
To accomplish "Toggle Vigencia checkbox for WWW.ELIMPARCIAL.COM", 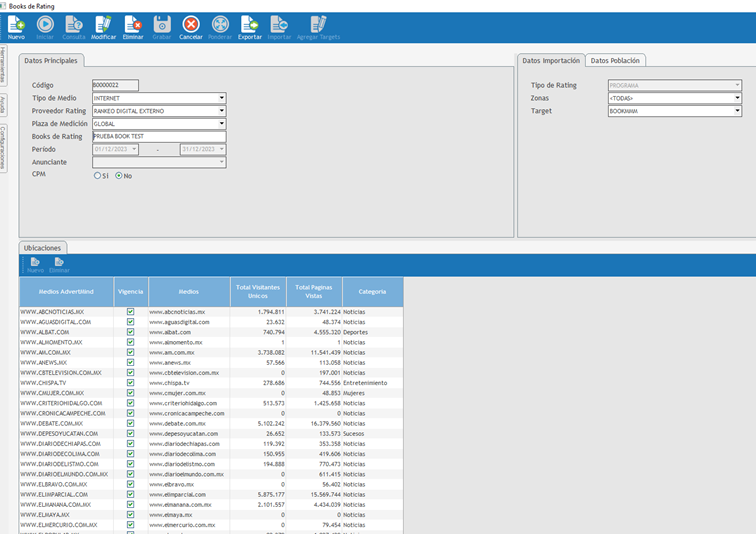I will (131, 494).
